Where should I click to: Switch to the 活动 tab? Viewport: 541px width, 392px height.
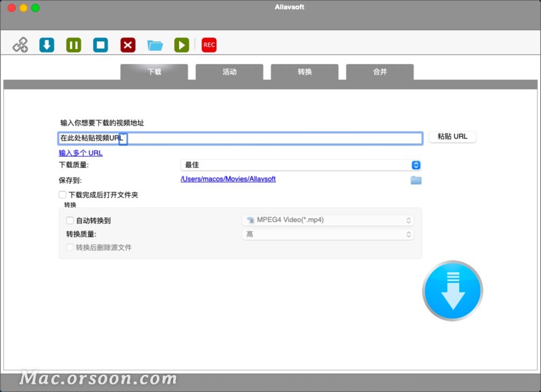tap(230, 72)
